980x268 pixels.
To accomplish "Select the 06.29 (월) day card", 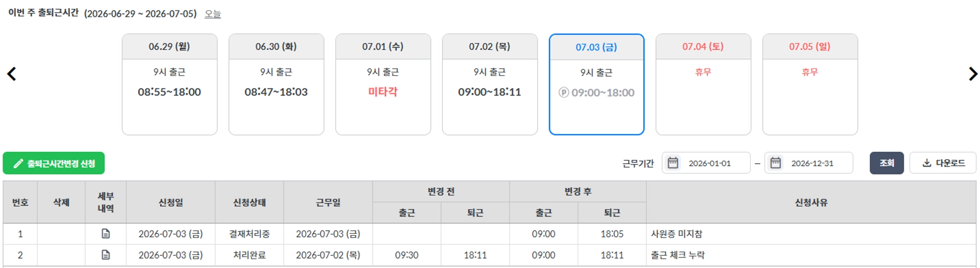I will [170, 85].
